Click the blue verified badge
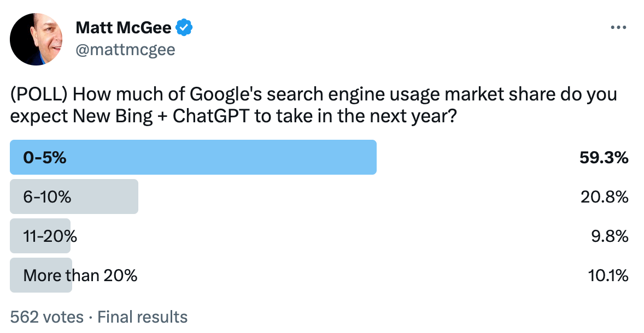Screen dimensions: 644x333 click(x=184, y=27)
